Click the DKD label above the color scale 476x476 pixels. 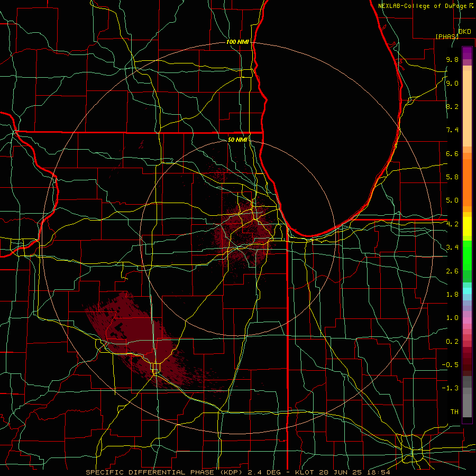[464, 32]
